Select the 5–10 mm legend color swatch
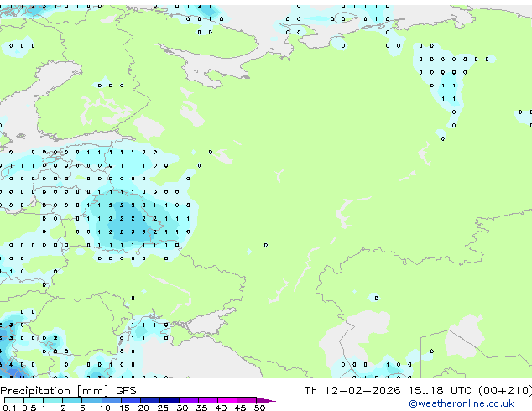Viewport: 532px width, 411px height. tap(91, 400)
